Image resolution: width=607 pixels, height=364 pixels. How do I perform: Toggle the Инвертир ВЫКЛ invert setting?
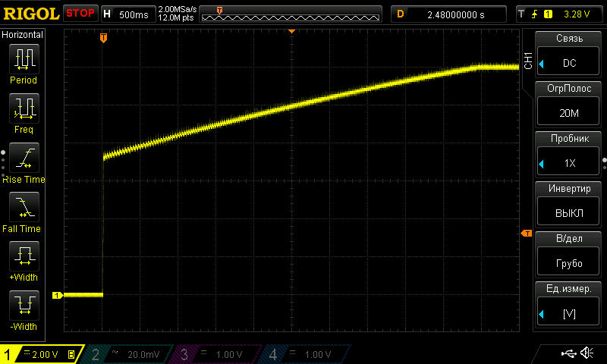click(569, 205)
